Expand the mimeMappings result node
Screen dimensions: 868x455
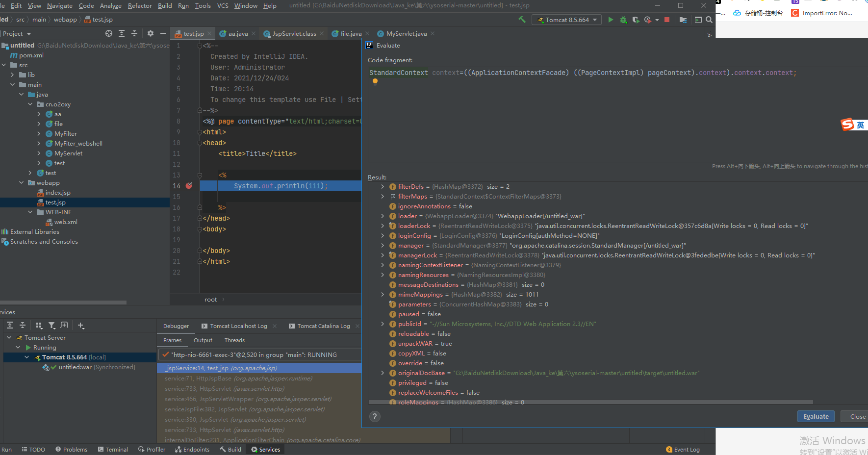[x=383, y=294]
